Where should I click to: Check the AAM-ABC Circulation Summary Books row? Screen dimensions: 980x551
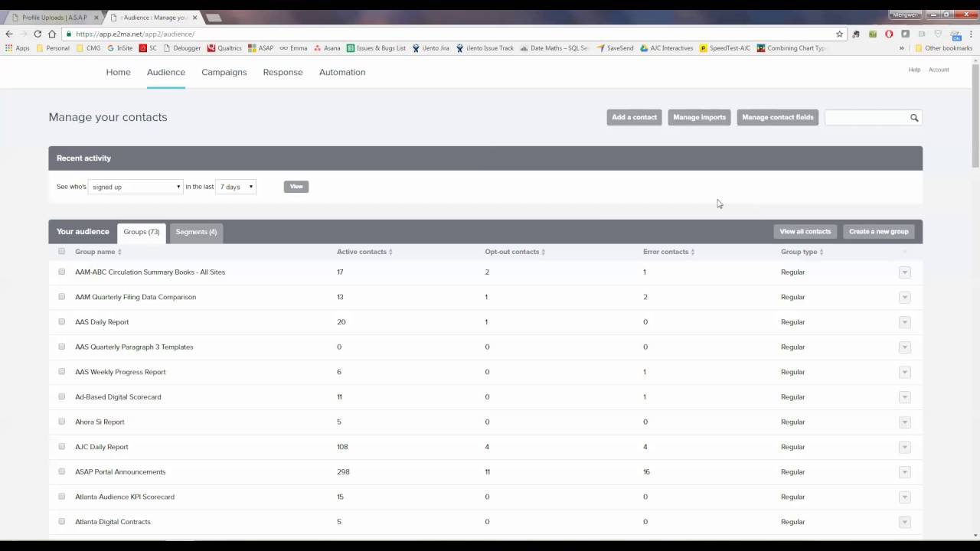(62, 272)
